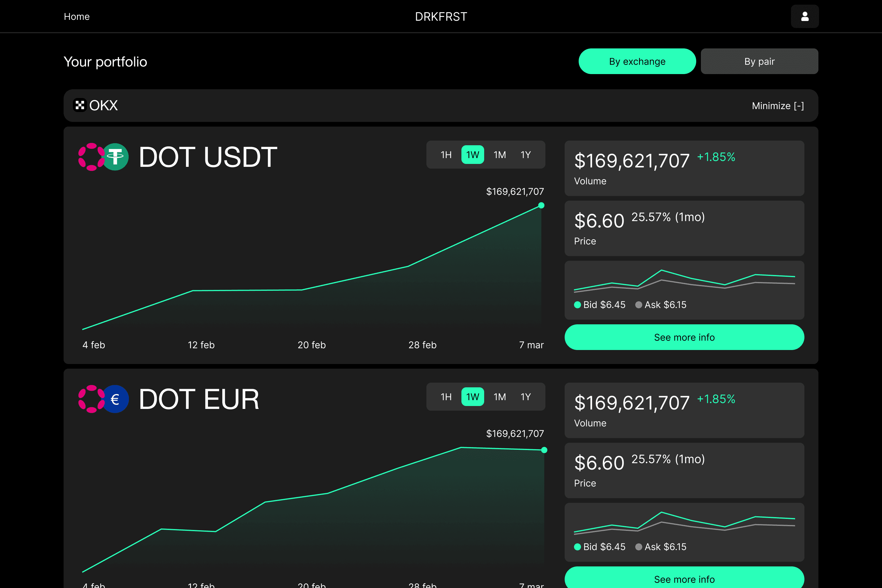Click Bid $6.45 label under DOT USDT
882x588 pixels.
point(604,305)
